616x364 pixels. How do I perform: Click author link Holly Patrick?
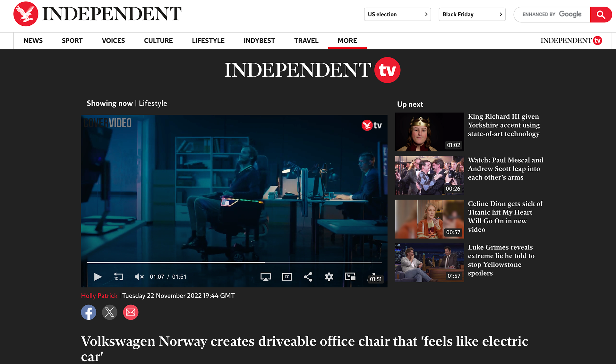click(99, 296)
